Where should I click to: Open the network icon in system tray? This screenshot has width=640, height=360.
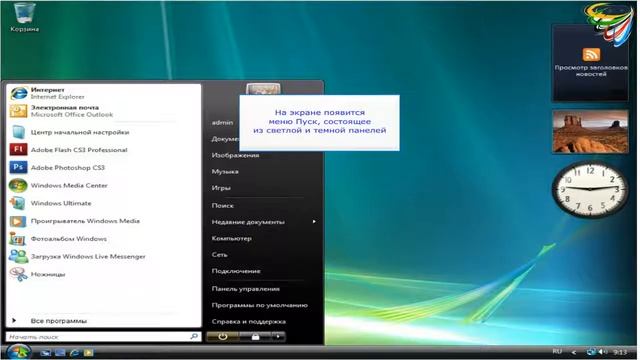(x=591, y=352)
